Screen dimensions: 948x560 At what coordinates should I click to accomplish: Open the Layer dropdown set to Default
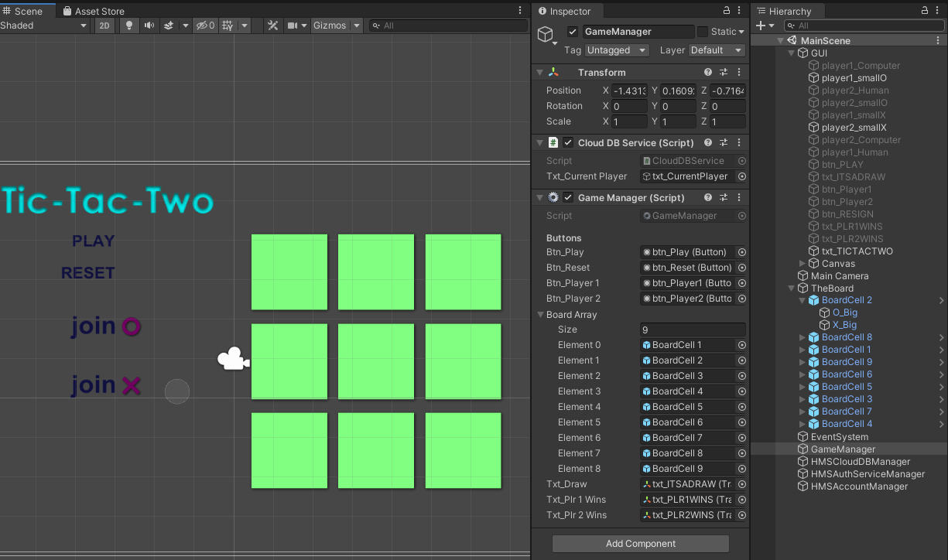(716, 50)
